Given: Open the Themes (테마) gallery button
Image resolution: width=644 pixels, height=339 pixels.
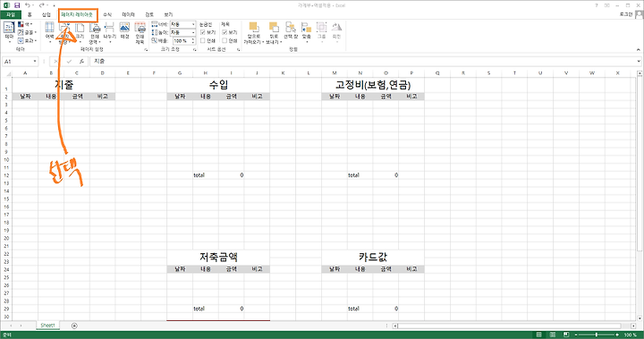Looking at the screenshot, I should click(x=9, y=32).
